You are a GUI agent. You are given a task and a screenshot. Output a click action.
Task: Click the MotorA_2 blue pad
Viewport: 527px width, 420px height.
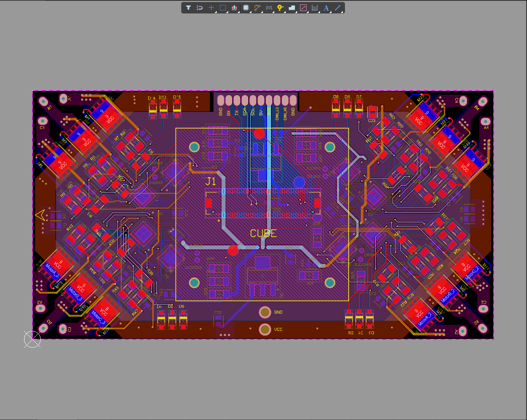(425, 319)
